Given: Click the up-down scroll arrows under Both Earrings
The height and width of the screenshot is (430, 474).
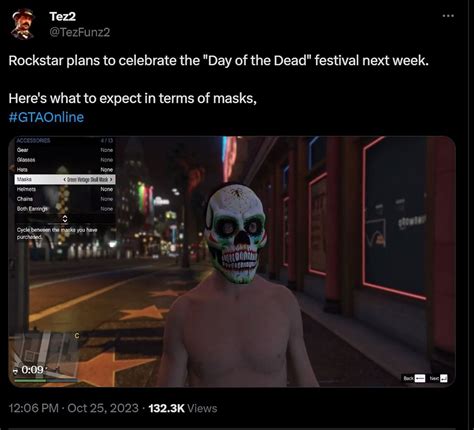Looking at the screenshot, I should point(65,219).
